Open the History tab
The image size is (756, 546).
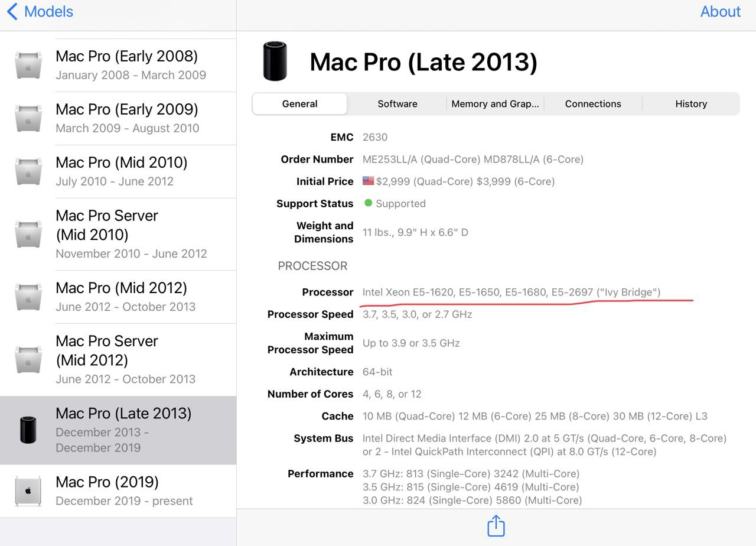coord(691,103)
